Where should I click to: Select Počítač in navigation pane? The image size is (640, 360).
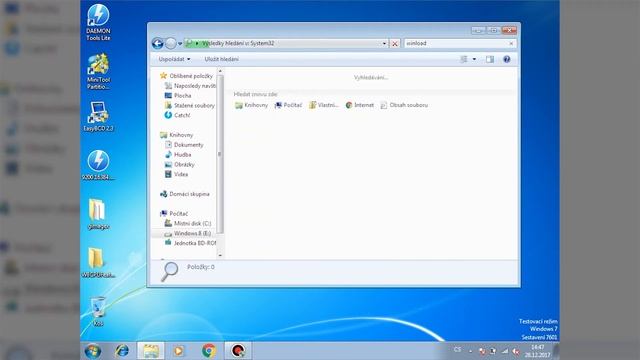174,213
